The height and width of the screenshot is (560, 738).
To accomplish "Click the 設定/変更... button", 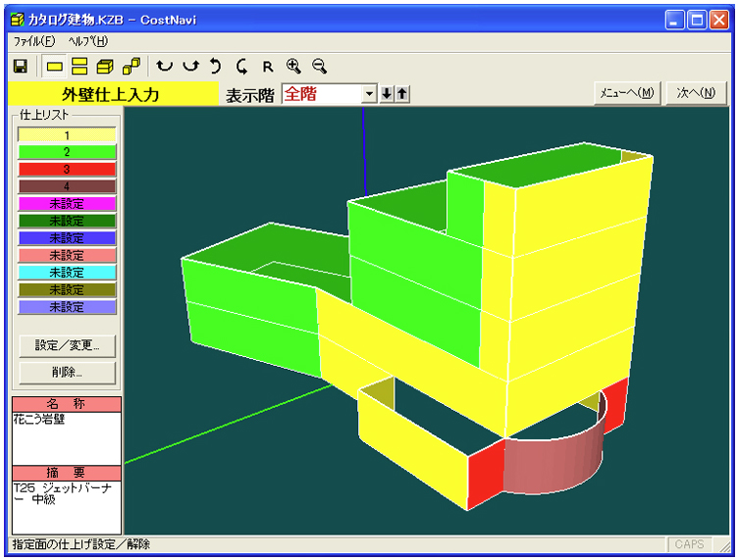I will [x=67, y=345].
